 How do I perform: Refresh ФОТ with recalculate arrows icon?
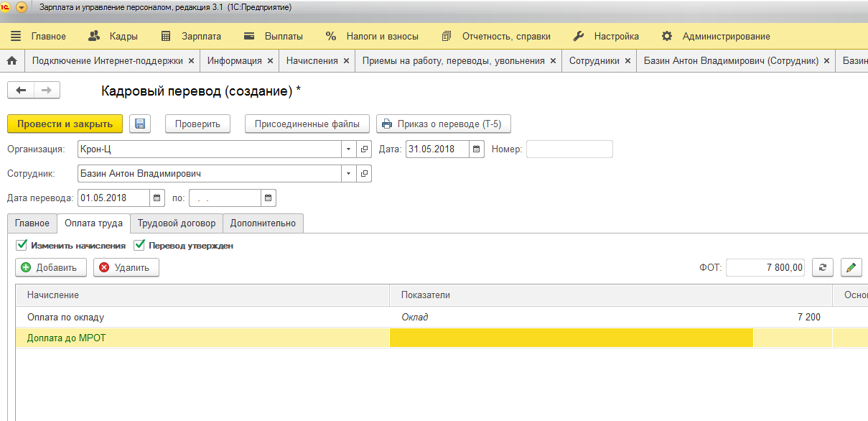click(823, 267)
